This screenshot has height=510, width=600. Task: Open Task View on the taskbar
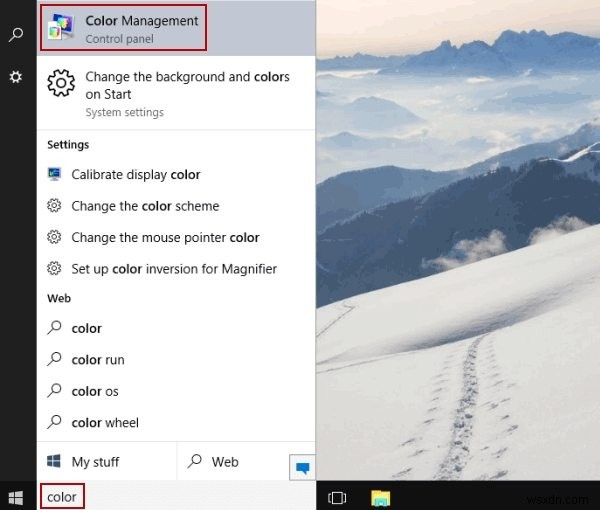(x=337, y=498)
